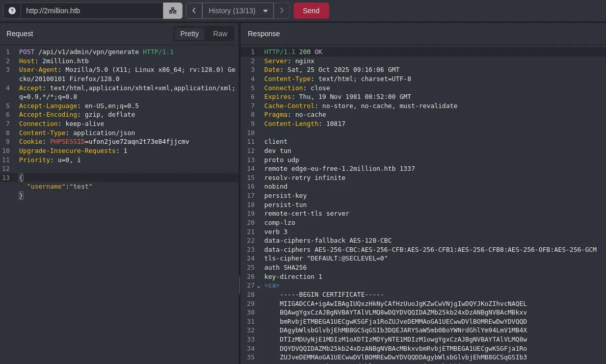Click the POST /api/v1/admin/vpn/generate request line
606x364 pixels.
pyautogui.click(x=78, y=52)
